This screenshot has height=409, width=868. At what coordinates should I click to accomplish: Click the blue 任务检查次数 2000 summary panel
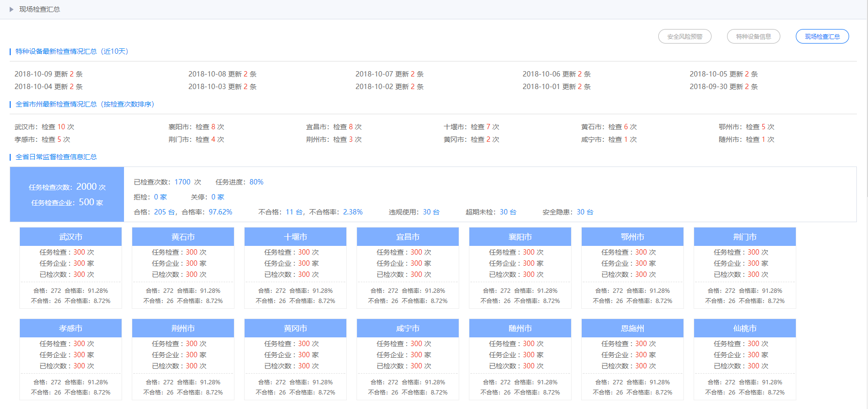click(x=67, y=194)
